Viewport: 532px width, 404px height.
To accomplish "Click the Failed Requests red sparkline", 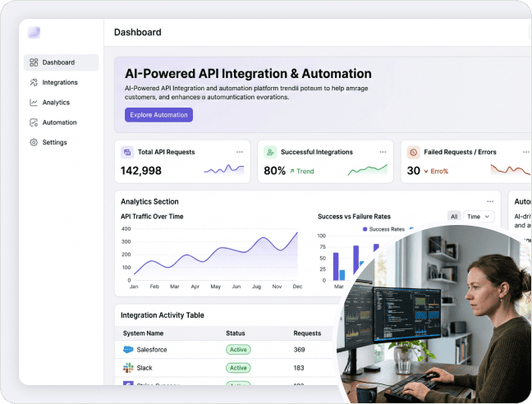I will click(511, 169).
